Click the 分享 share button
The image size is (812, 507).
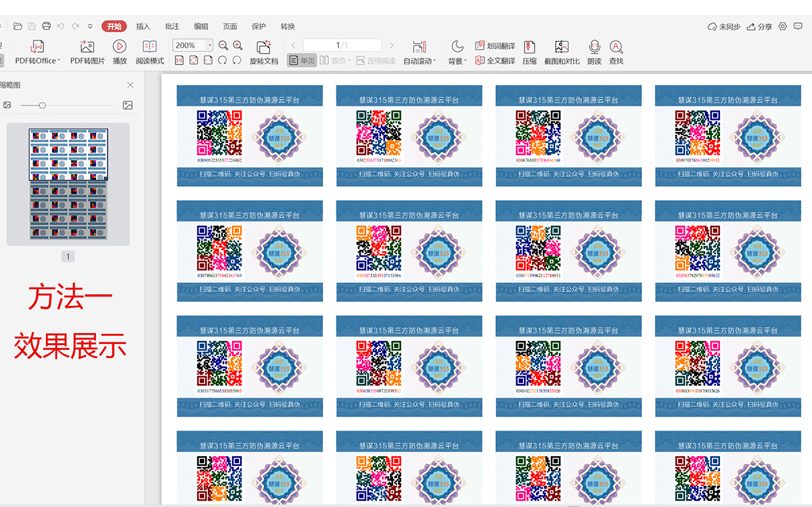click(x=759, y=26)
